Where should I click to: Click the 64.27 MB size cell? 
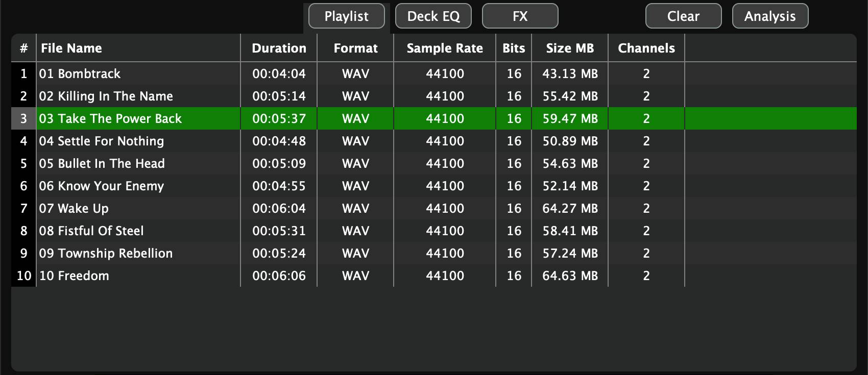click(x=570, y=208)
